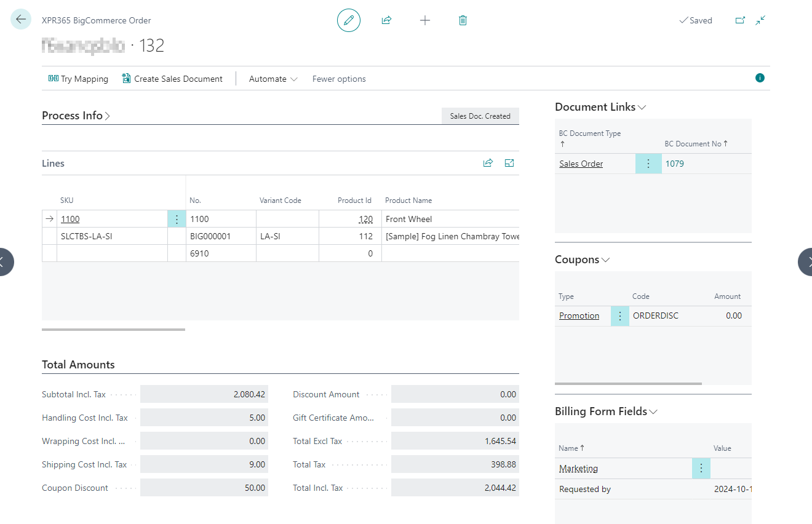Click the Total Incl. Tax field value

coord(455,488)
